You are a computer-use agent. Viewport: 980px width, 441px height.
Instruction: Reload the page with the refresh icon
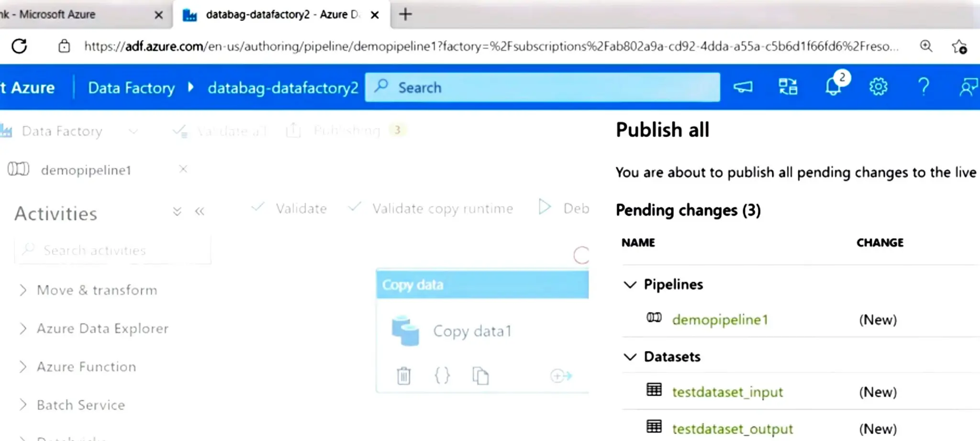[20, 46]
